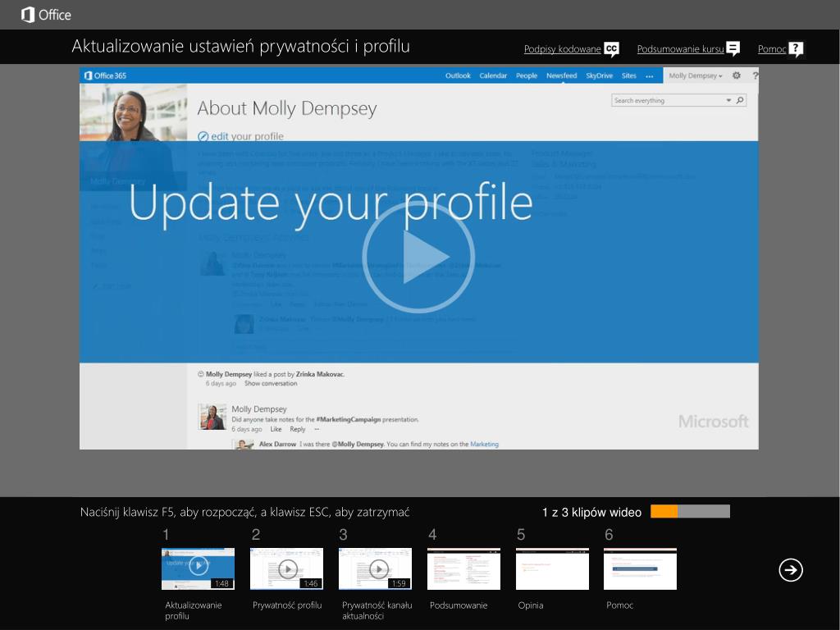
Task: Open the Newsfeed tab
Action: (561, 75)
